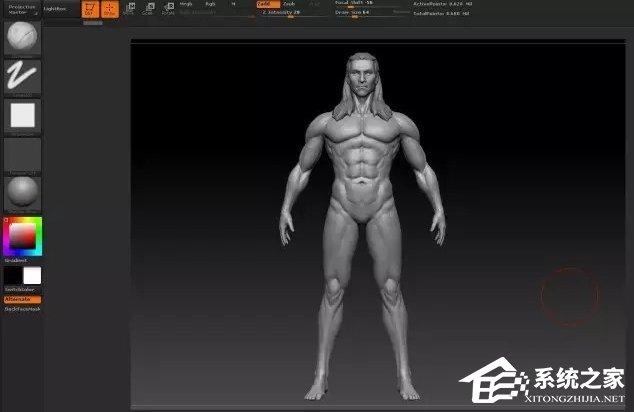
Task: Open the sculpting brush picker thumbnail
Action: tap(22, 39)
